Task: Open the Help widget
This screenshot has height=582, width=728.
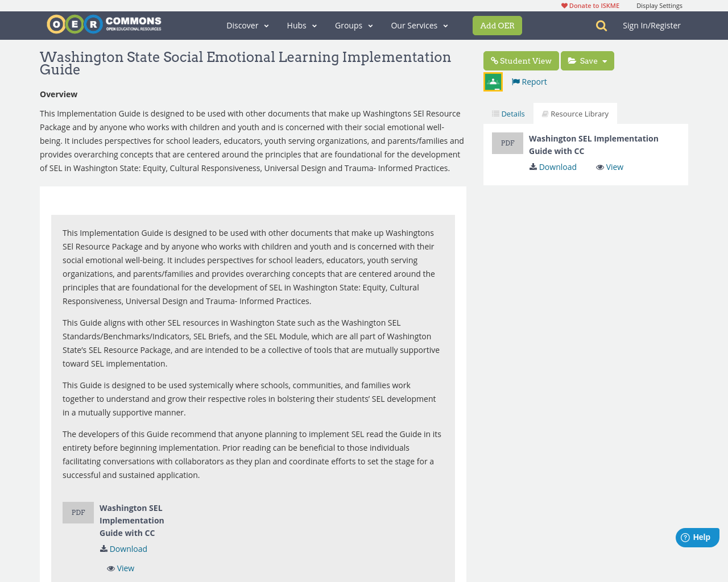Action: 697,536
